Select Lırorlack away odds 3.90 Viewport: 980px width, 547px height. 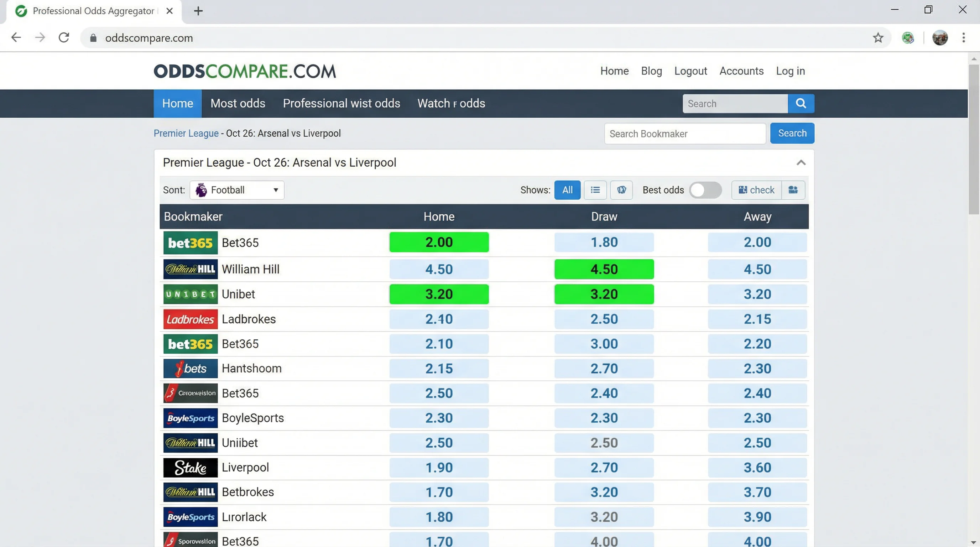click(757, 517)
